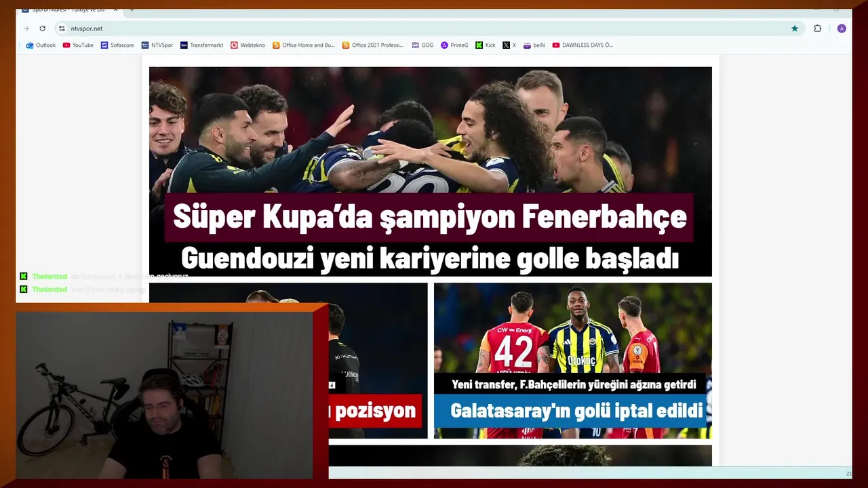This screenshot has height=488, width=868.
Task: Click the ntvspor.net address bar
Action: [429, 28]
